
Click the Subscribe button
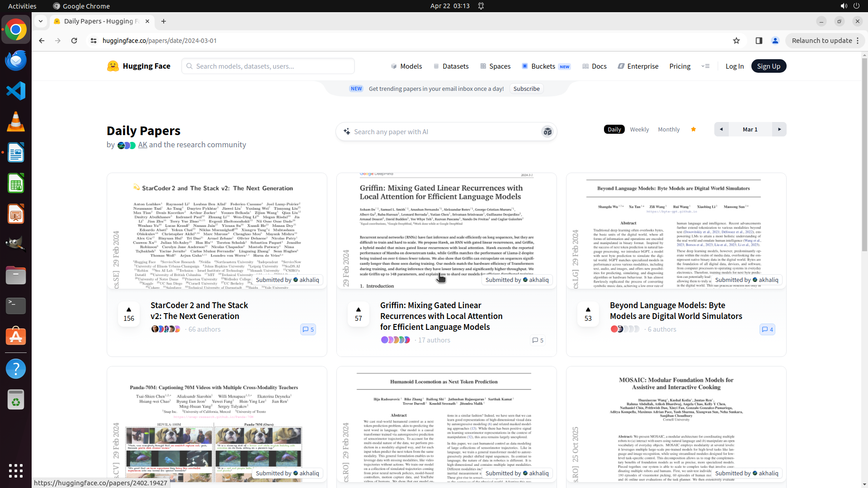[x=526, y=89]
